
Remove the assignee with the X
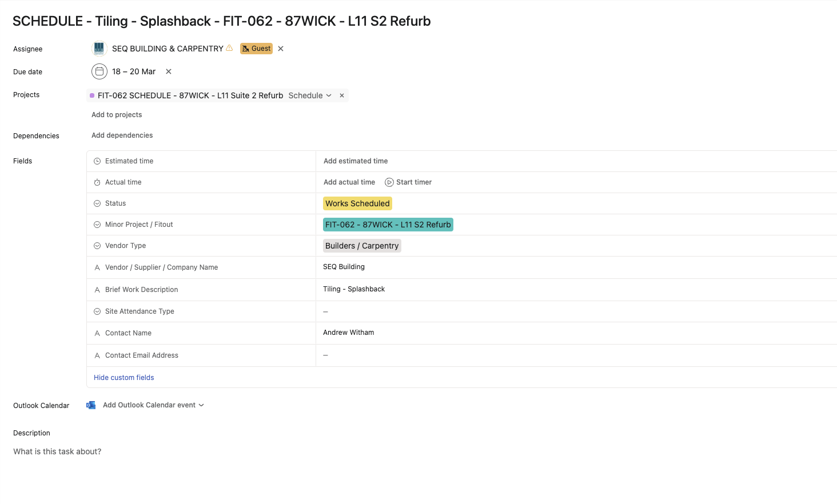281,49
